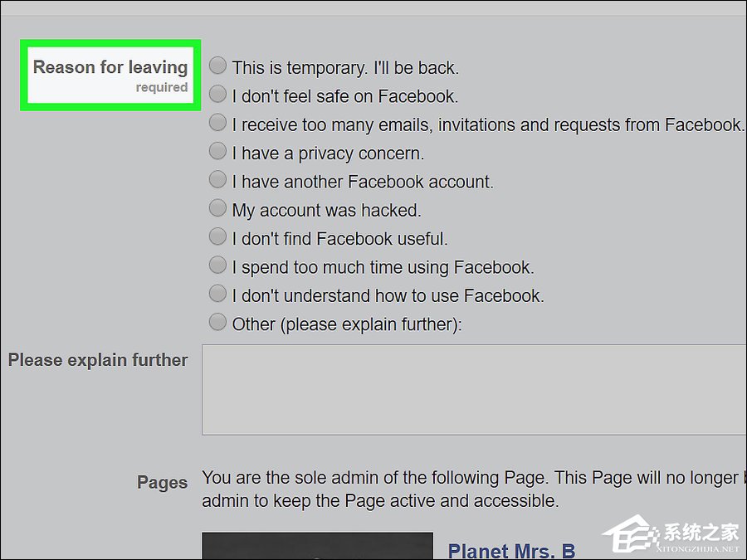Click the Planet Mrs. B page thumbnail

pyautogui.click(x=318, y=548)
